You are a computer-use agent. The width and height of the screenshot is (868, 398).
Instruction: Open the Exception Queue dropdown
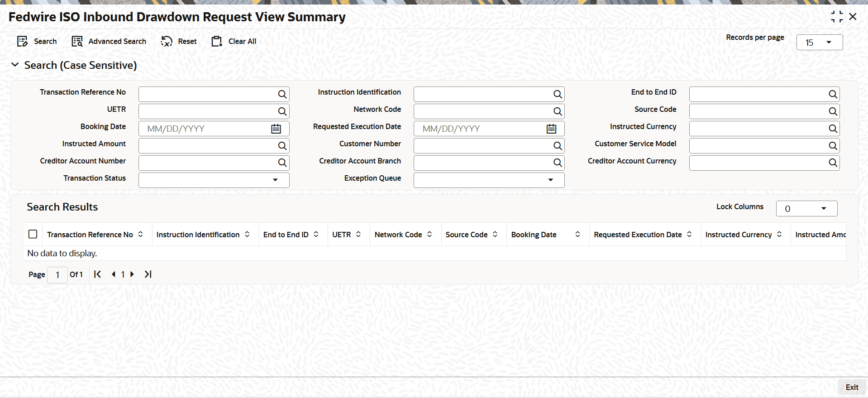click(x=489, y=180)
